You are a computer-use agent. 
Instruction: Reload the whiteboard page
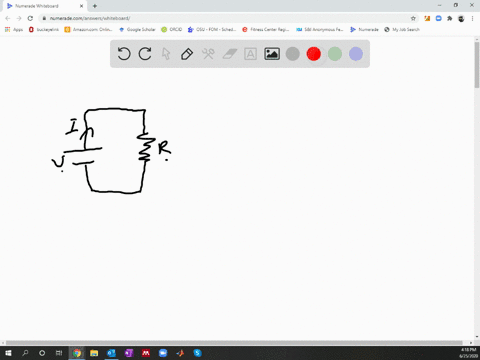tap(30, 18)
